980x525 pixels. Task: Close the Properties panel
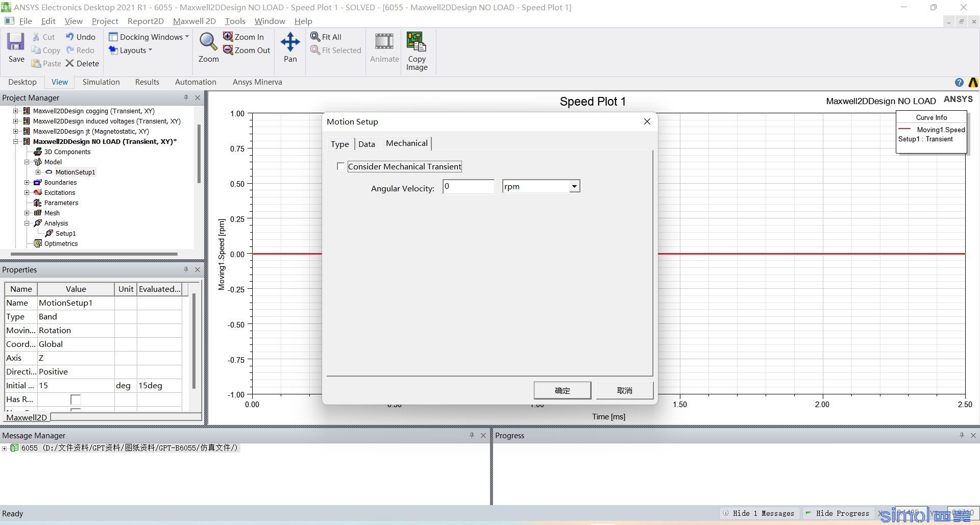(x=198, y=269)
